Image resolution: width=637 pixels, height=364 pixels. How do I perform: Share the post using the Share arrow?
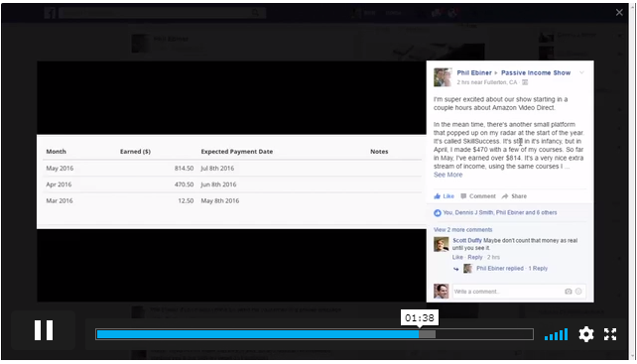click(x=514, y=196)
